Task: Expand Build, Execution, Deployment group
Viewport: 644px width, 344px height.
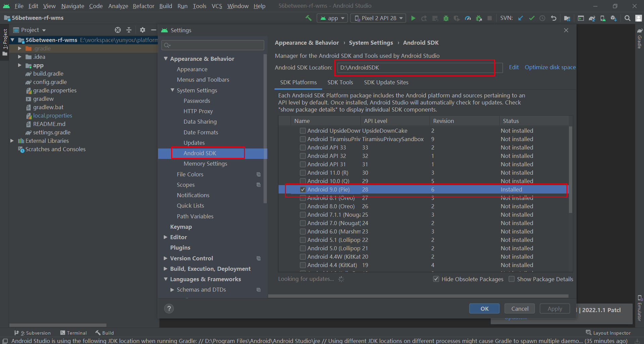Action: coord(166,268)
